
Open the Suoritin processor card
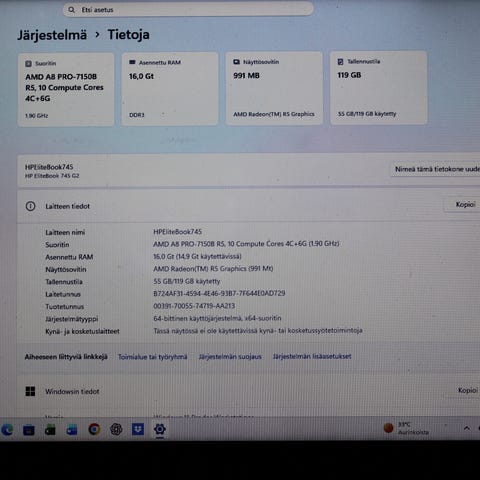[66, 89]
